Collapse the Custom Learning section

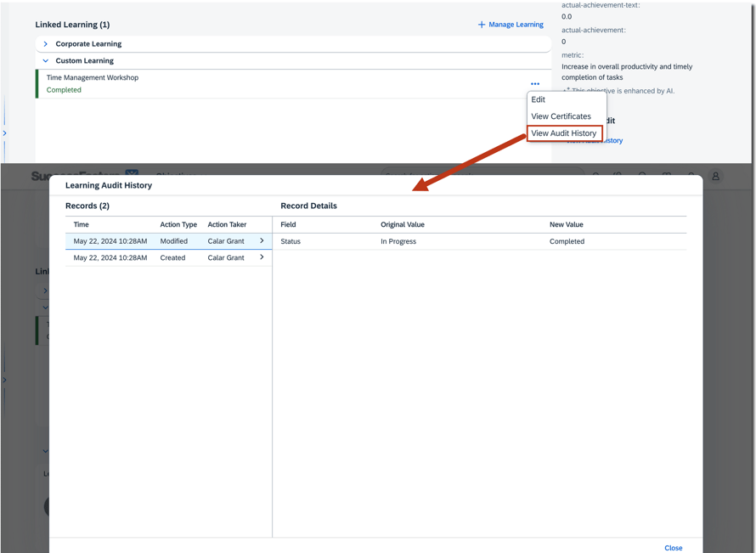coord(46,61)
